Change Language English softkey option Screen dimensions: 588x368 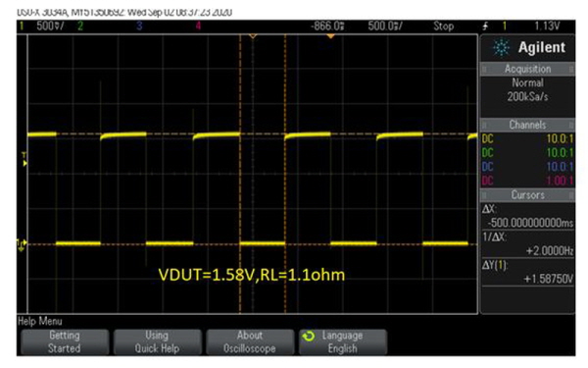(342, 342)
